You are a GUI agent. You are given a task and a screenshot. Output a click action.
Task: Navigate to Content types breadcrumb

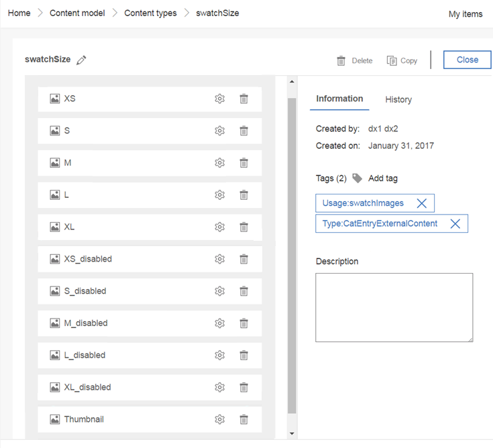click(150, 13)
